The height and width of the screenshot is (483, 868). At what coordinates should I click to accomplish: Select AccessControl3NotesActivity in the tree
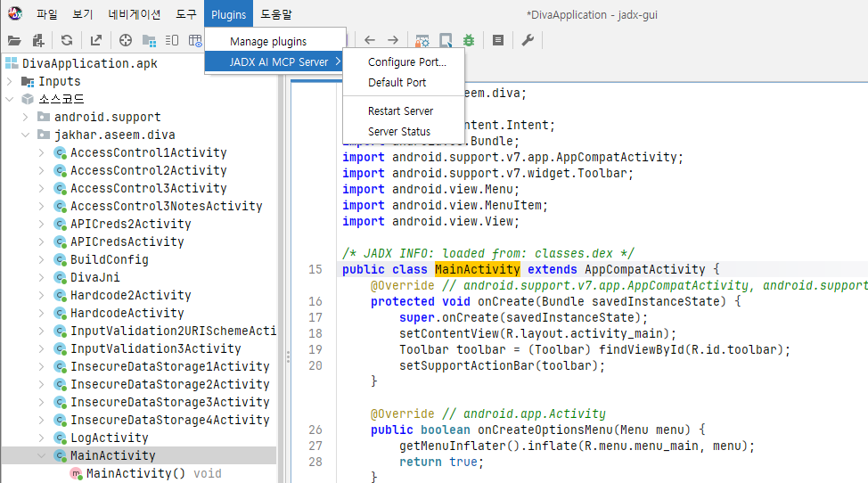point(166,206)
